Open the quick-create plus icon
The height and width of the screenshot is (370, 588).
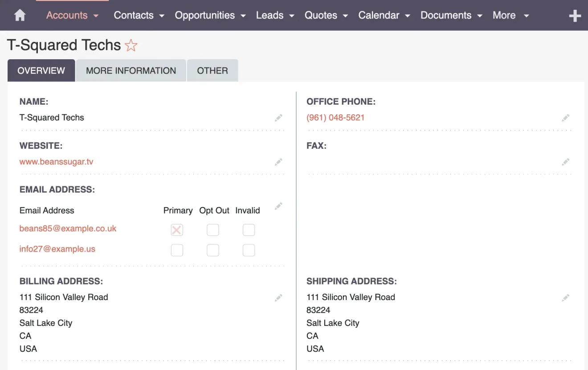click(x=575, y=15)
